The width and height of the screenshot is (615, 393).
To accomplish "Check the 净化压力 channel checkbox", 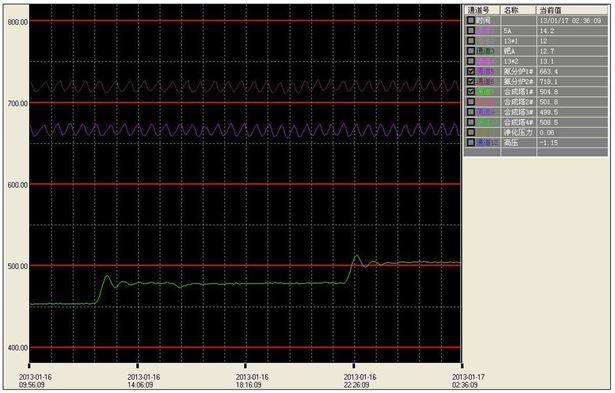I will (x=471, y=133).
